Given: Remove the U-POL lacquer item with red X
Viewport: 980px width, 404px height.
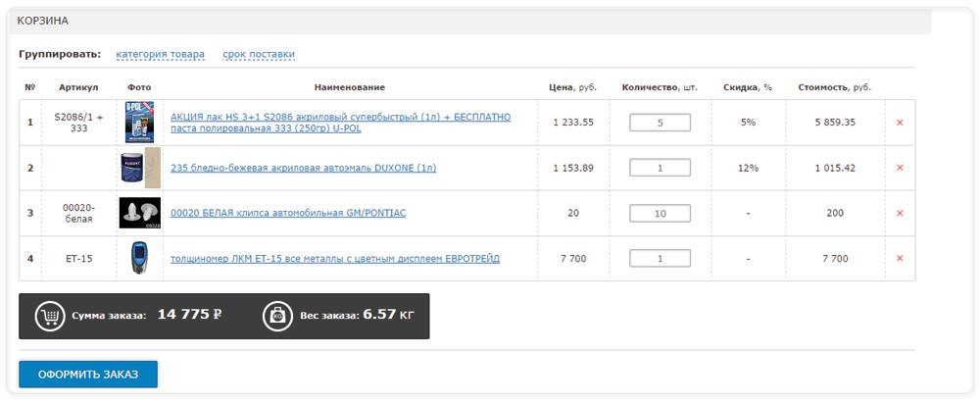Looking at the screenshot, I should (900, 123).
